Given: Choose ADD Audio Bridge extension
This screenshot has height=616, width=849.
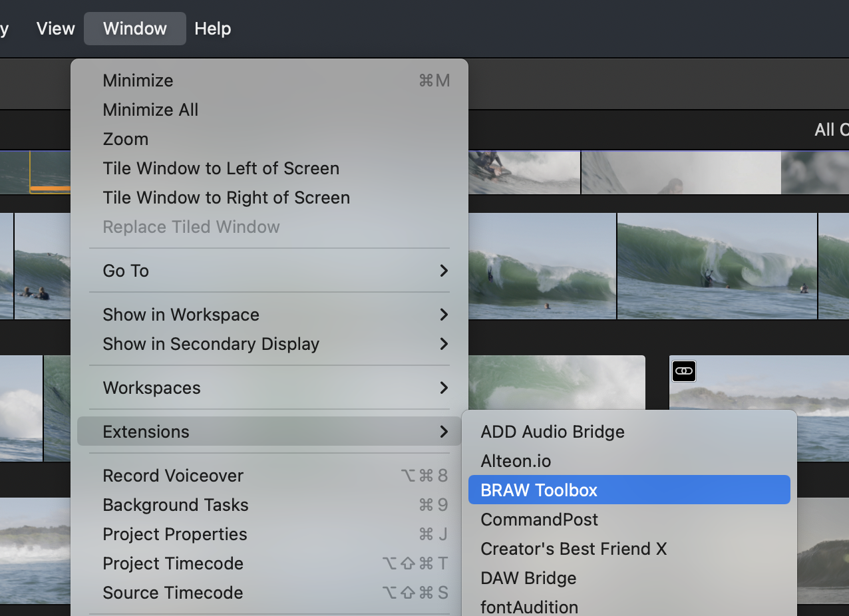Looking at the screenshot, I should (552, 432).
